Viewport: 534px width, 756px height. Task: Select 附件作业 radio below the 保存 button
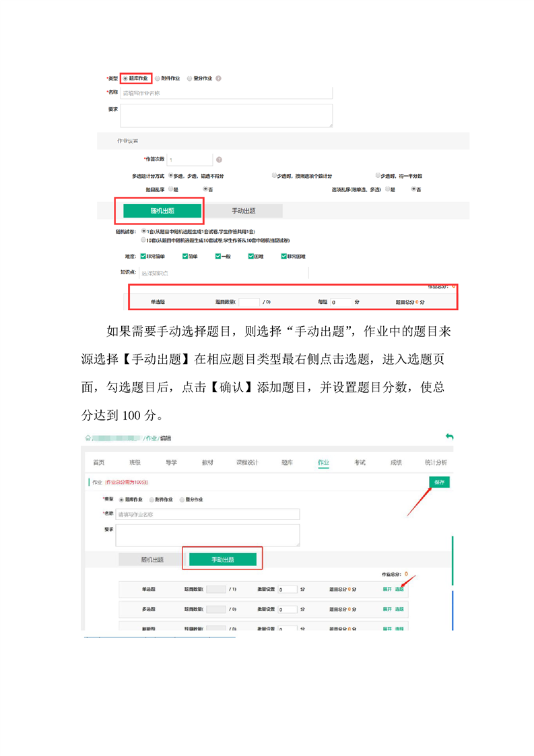click(x=152, y=499)
